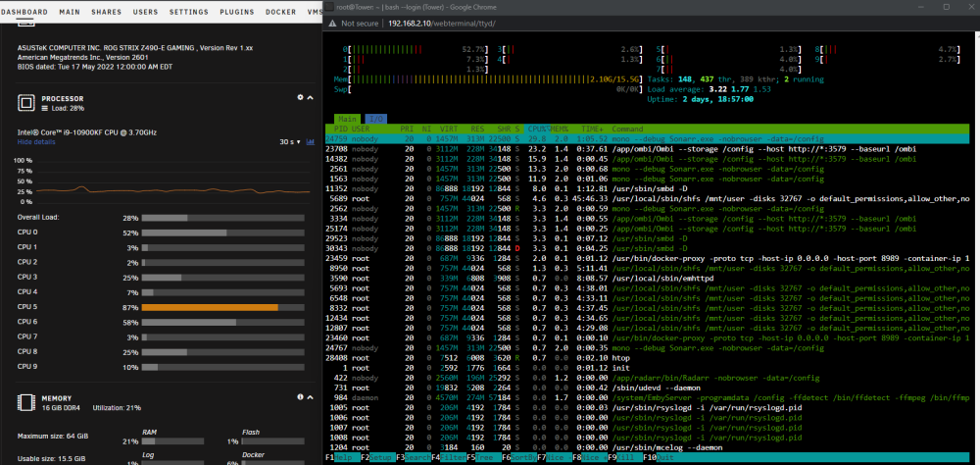Click the Hide details link
Image resolution: width=980 pixels, height=465 pixels.
click(x=35, y=142)
